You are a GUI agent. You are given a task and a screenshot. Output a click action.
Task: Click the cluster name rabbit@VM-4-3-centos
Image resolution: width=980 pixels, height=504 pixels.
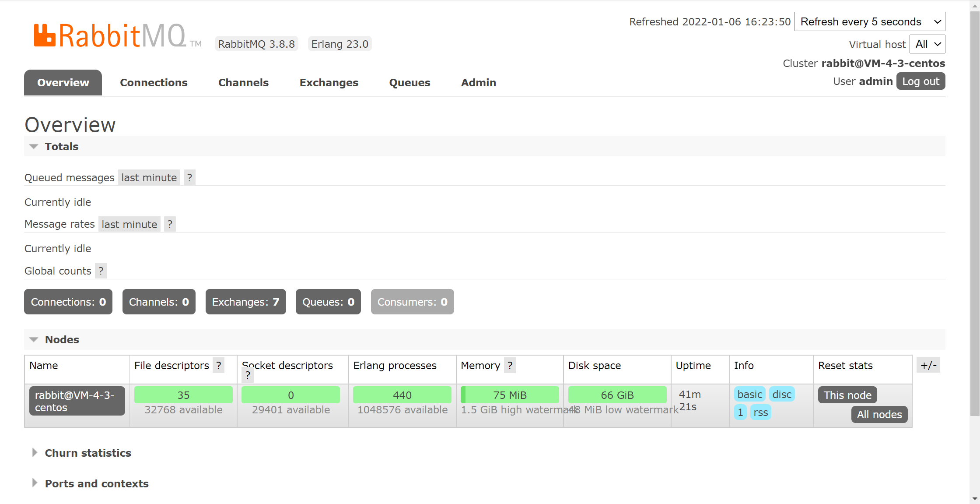(x=883, y=63)
